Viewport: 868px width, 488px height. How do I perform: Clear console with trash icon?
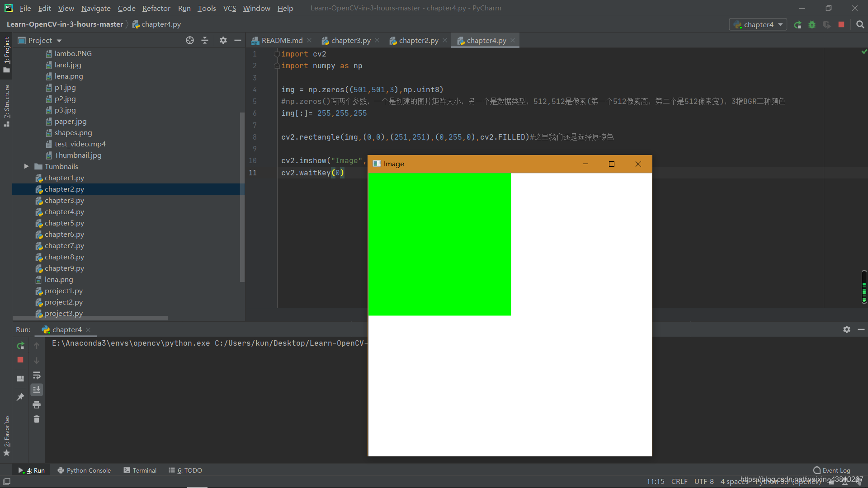[37, 419]
